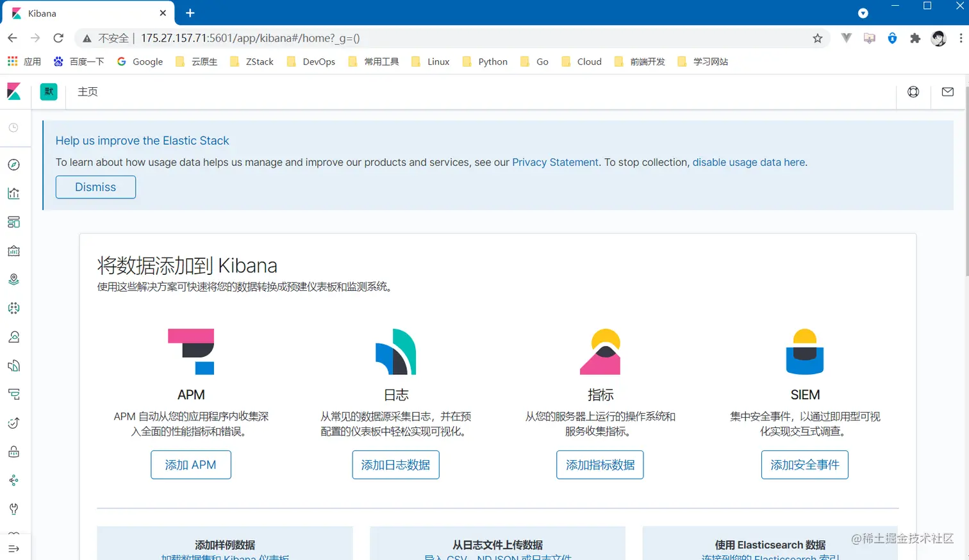Image resolution: width=969 pixels, height=560 pixels.
Task: Open Logs from the sidebar
Action: [13, 366]
